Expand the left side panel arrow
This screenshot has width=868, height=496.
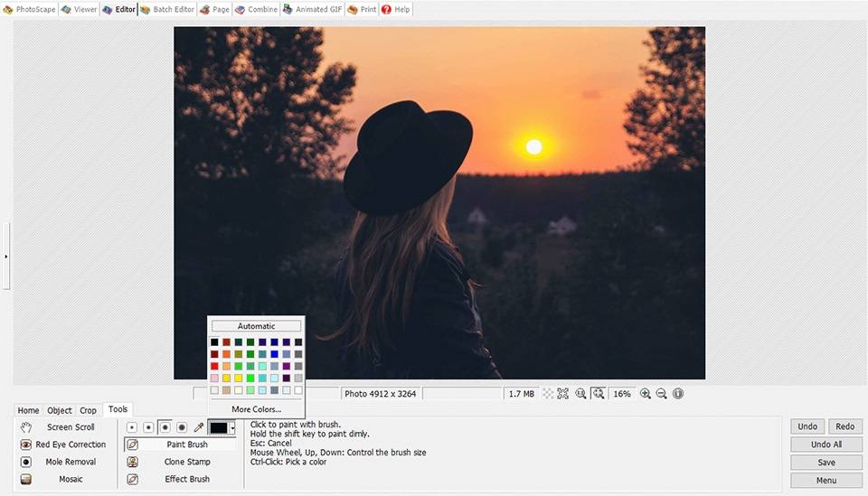5,257
